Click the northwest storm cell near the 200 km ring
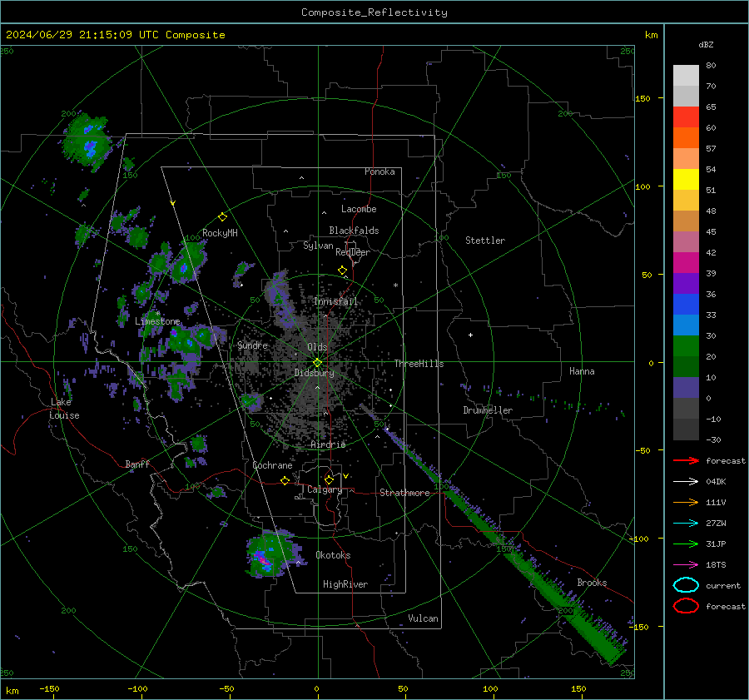 88,141
